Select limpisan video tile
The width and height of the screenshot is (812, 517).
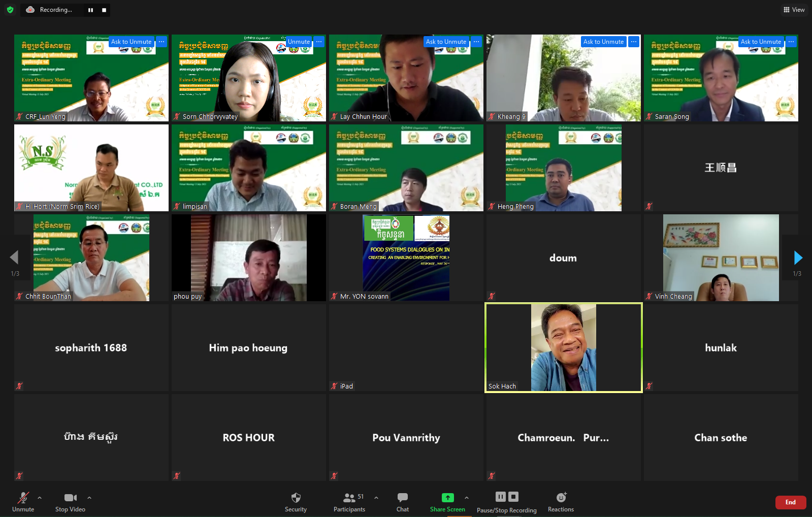coord(249,168)
